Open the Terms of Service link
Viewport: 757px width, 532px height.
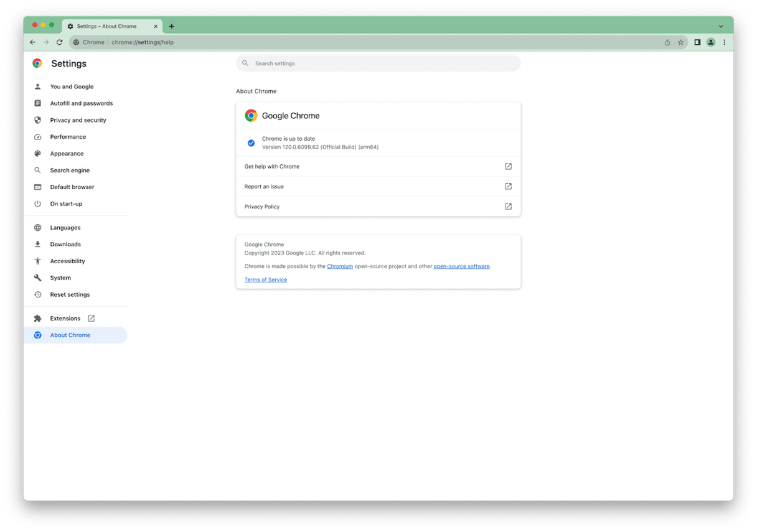(x=266, y=280)
